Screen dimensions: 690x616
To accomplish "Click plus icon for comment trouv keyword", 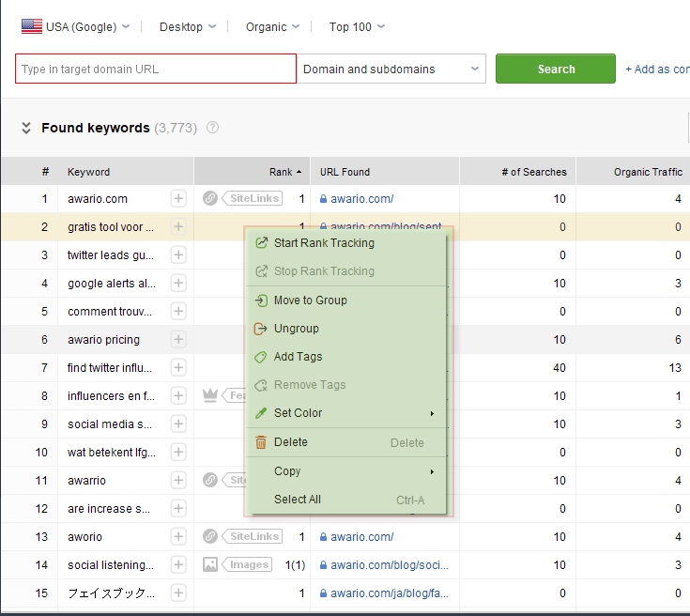I will point(178,312).
